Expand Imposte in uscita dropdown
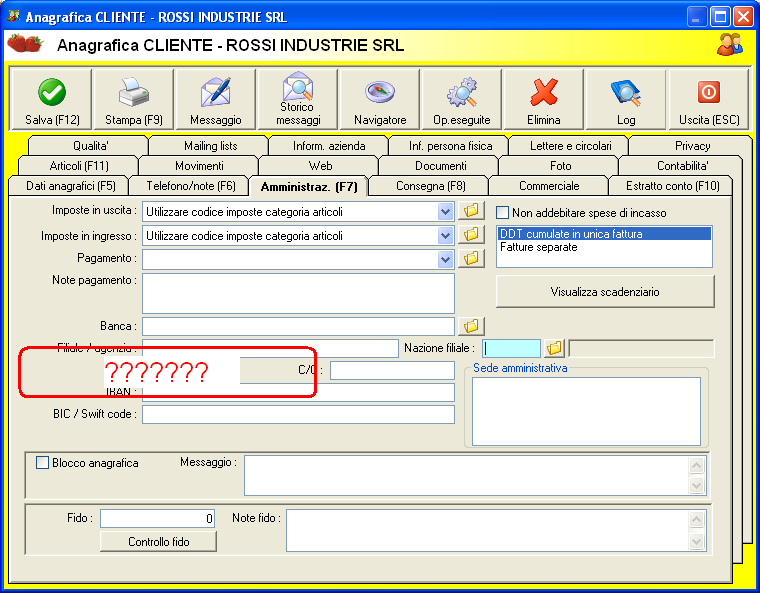 pyautogui.click(x=445, y=211)
